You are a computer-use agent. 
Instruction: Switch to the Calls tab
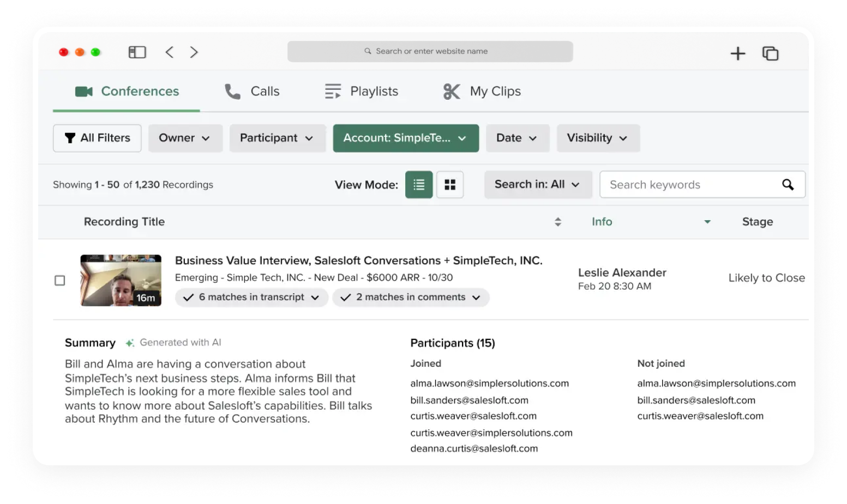252,92
